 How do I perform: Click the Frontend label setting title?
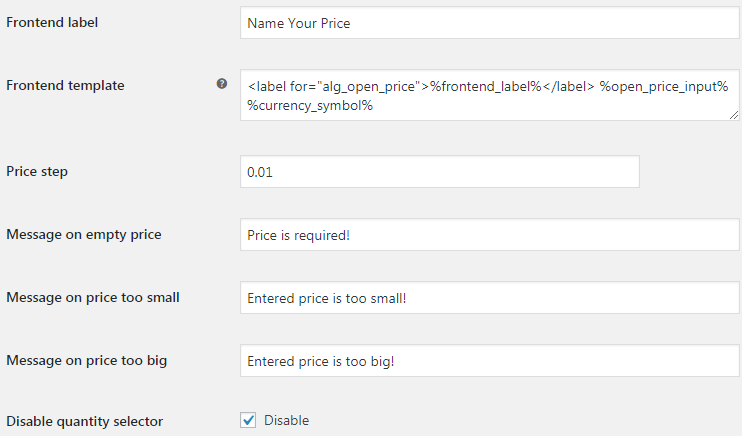pyautogui.click(x=52, y=22)
